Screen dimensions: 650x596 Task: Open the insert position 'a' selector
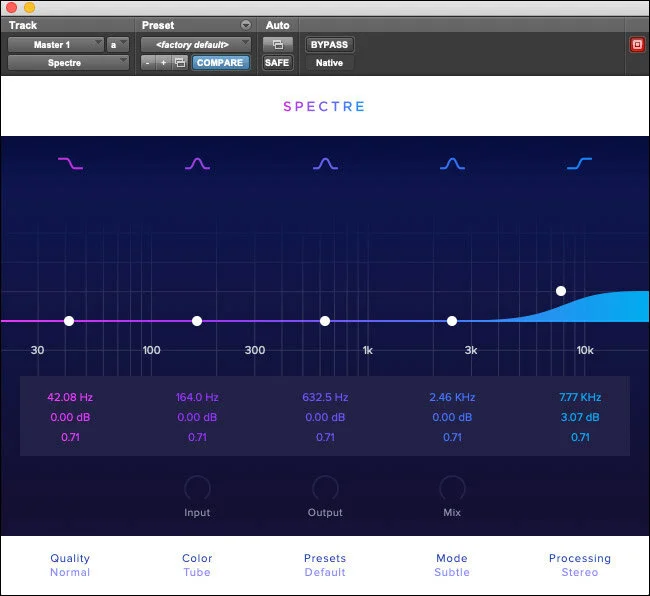[118, 44]
